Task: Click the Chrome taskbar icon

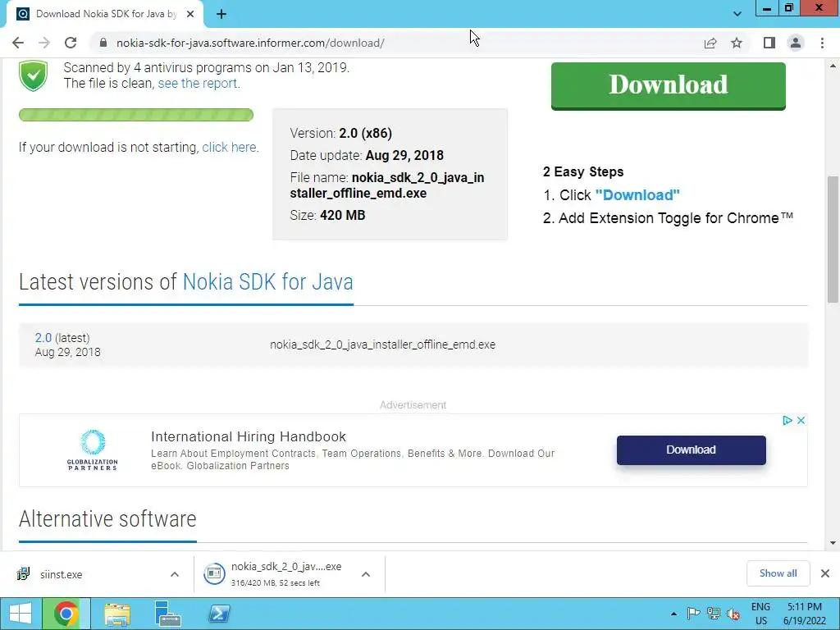Action: click(x=66, y=614)
